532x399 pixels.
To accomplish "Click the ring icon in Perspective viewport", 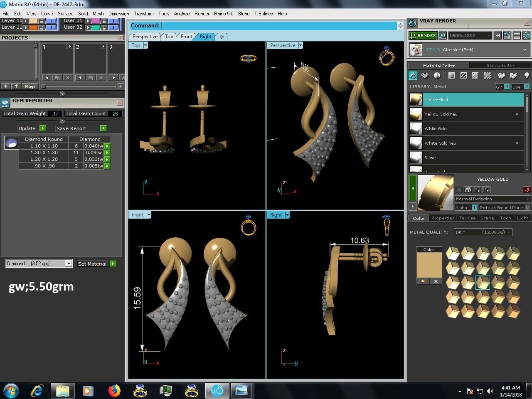I will pyautogui.click(x=387, y=55).
